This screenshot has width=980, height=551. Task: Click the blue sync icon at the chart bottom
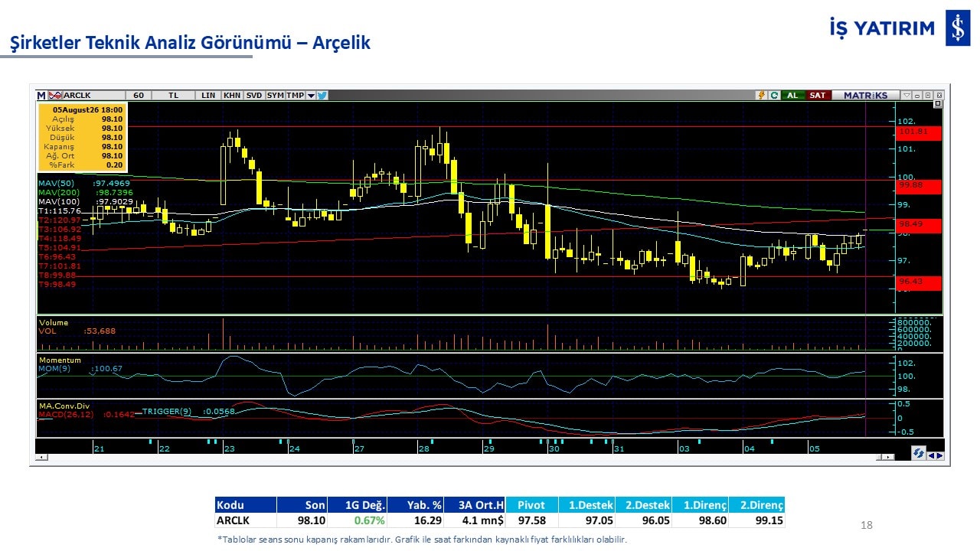(918, 454)
